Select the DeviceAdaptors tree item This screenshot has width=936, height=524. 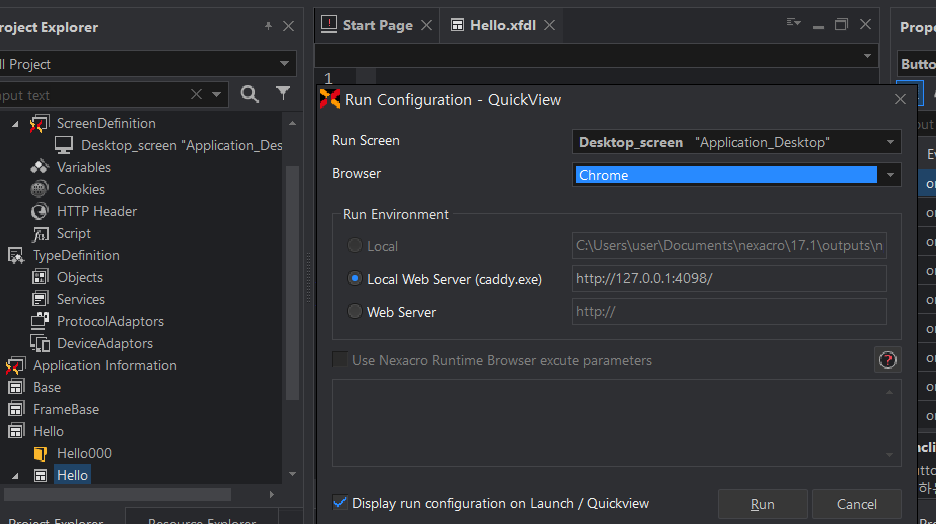pos(104,343)
